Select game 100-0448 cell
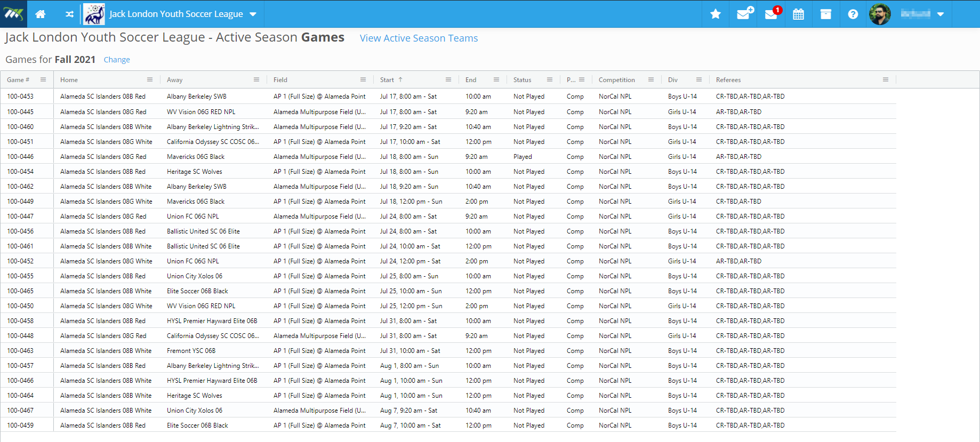Image resolution: width=980 pixels, height=442 pixels. pos(20,336)
